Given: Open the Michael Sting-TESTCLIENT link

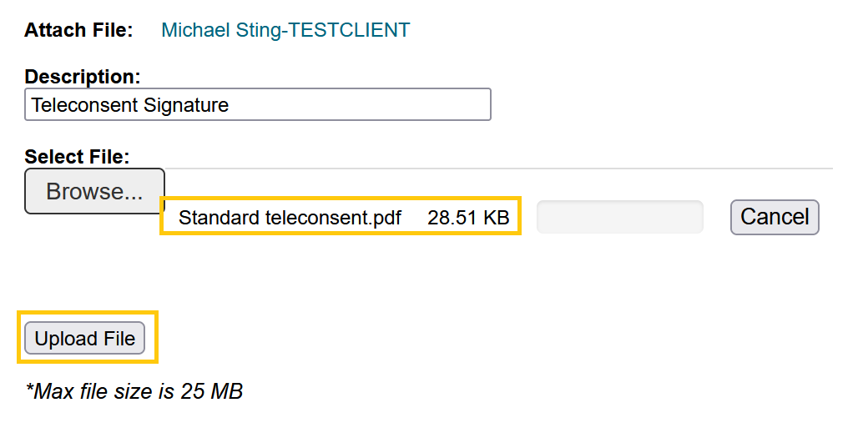Looking at the screenshot, I should click(285, 31).
